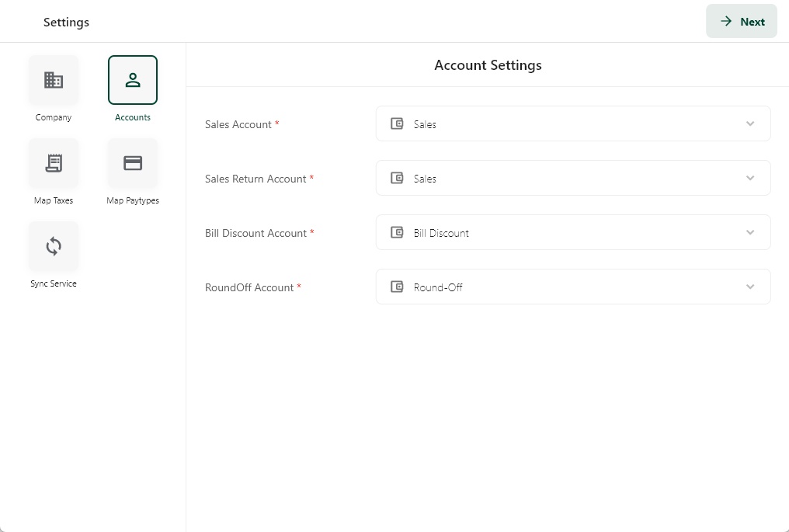This screenshot has width=789, height=532.
Task: Click wallet icon in RoundOff Account field
Action: click(x=397, y=287)
